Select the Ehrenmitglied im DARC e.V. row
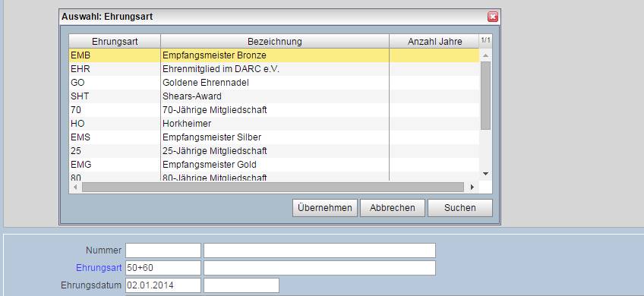This screenshot has width=644, height=296. point(274,69)
